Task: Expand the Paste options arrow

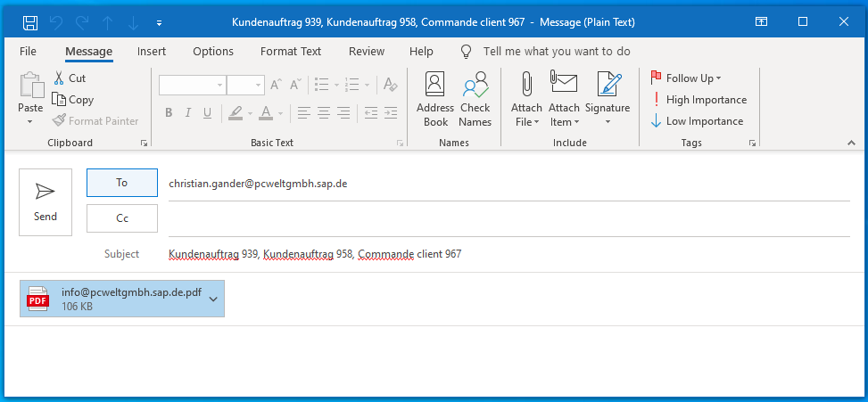Action: (30, 121)
